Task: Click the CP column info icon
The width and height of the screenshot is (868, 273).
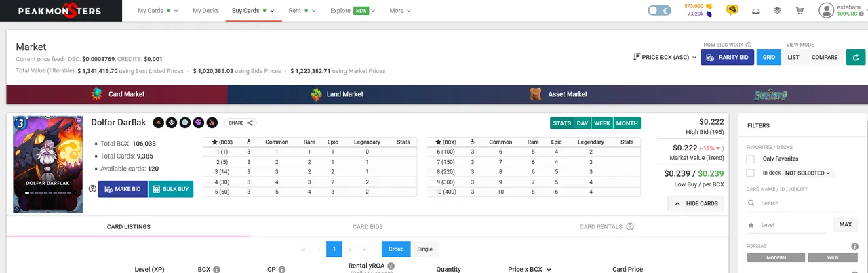Action: (281, 270)
